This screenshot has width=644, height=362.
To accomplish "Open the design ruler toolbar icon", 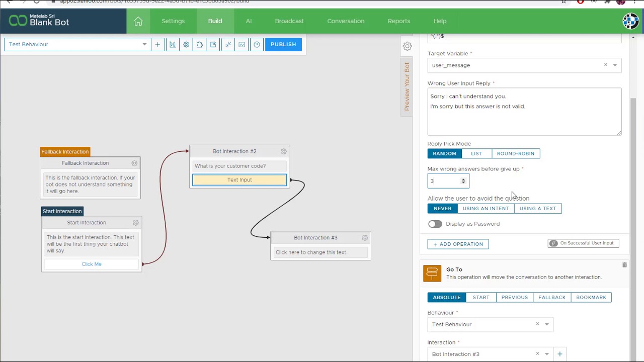I will point(173,44).
